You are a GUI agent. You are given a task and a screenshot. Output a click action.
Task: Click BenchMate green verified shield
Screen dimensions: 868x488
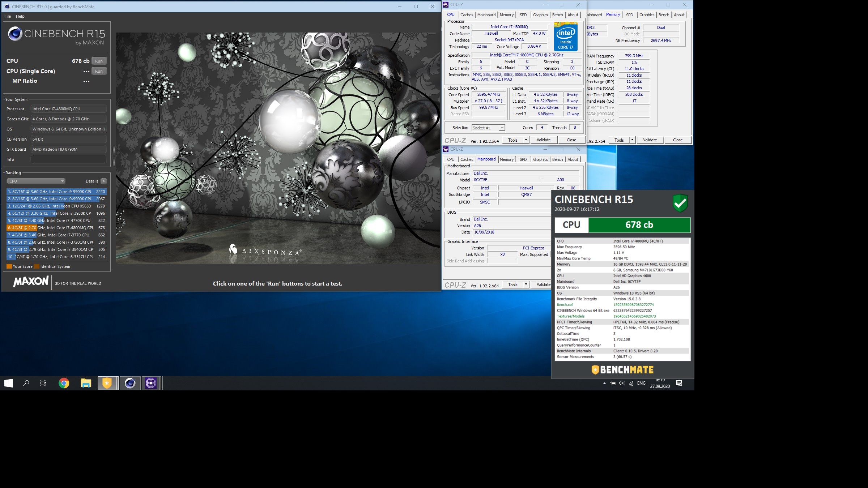(680, 203)
